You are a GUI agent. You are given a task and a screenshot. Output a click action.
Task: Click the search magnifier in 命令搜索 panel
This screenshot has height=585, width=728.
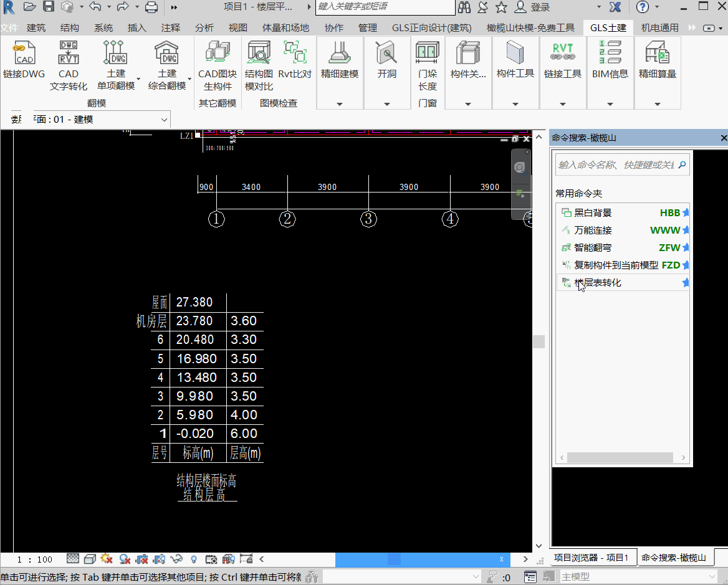682,164
